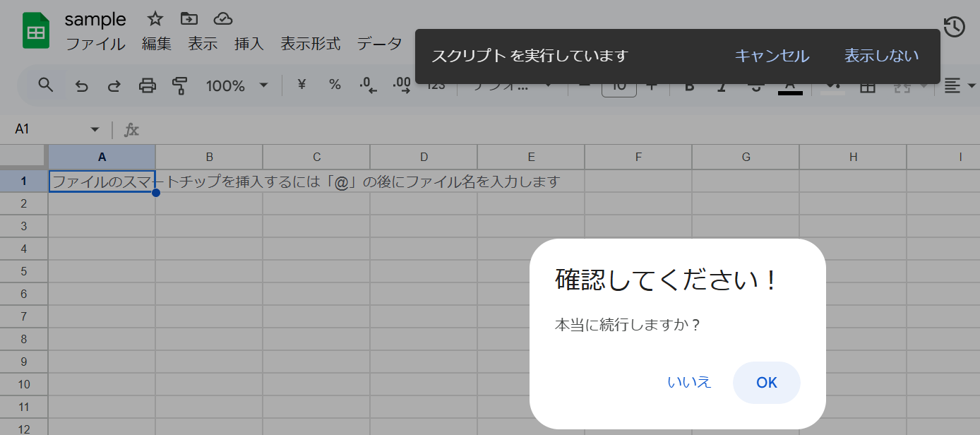Apply percent format
The height and width of the screenshot is (435, 980).
point(334,85)
